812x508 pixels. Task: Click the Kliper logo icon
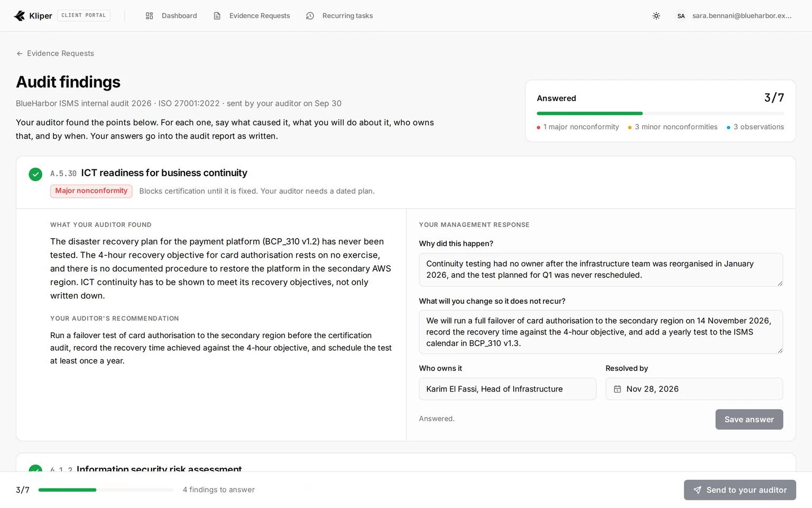coord(20,16)
